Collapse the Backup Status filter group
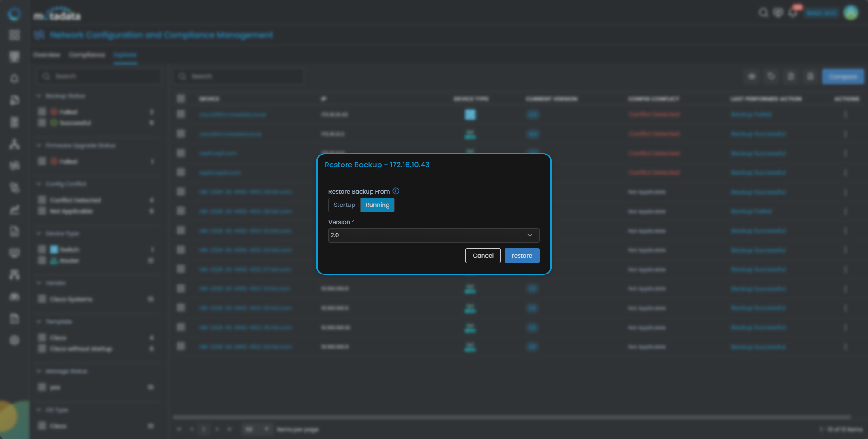The width and height of the screenshot is (868, 439). coord(39,96)
